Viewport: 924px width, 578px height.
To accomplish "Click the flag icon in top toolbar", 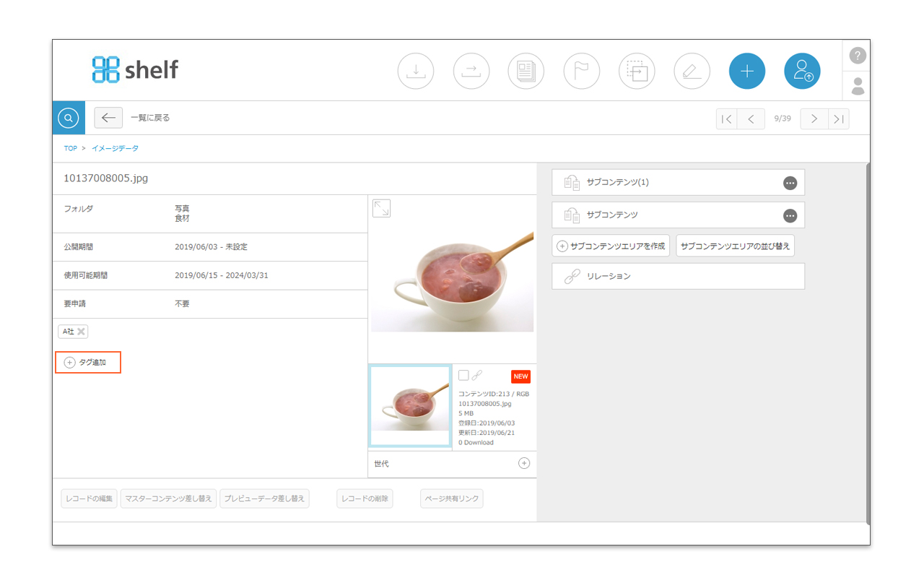I will [582, 72].
